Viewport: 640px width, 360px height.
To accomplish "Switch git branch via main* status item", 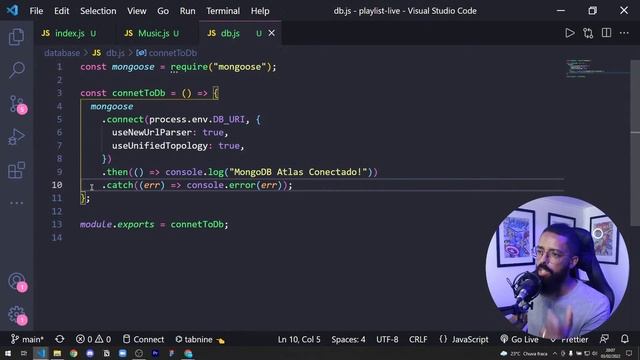I will (x=27, y=339).
